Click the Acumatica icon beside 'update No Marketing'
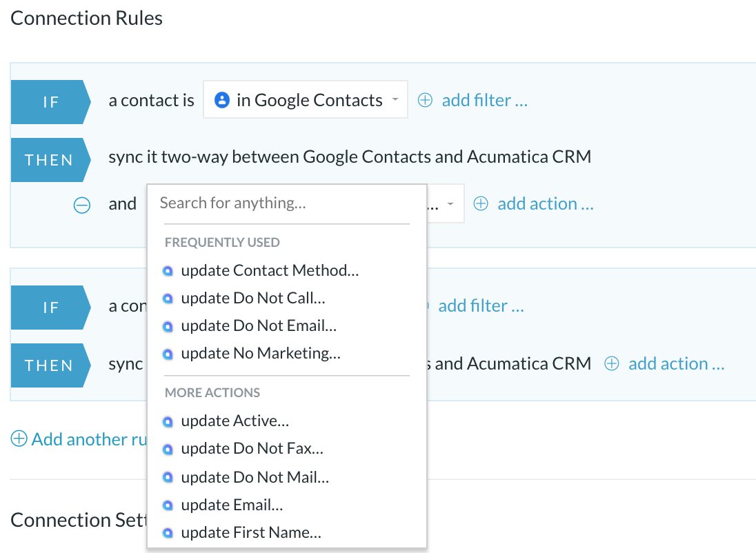Image resolution: width=756 pixels, height=553 pixels. coord(168,354)
